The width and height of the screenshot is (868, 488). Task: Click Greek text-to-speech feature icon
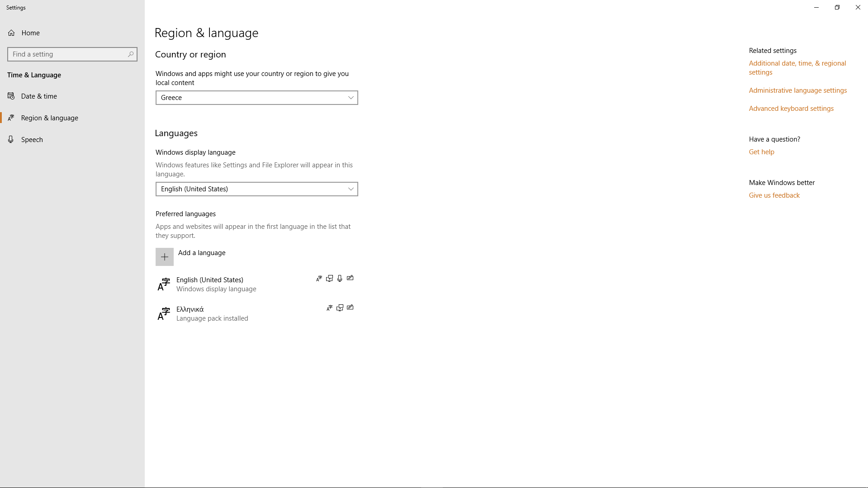(x=340, y=308)
